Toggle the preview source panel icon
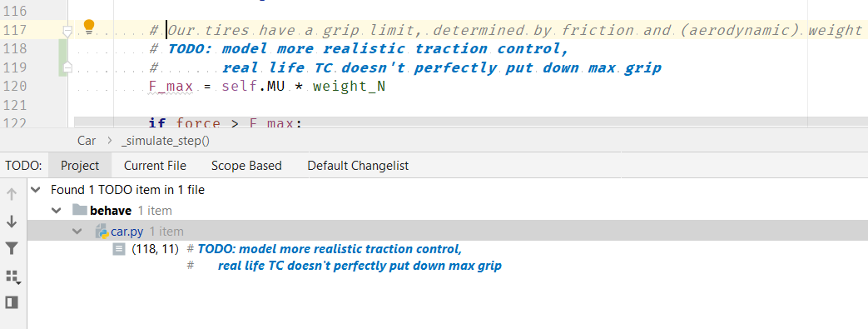 12,302
